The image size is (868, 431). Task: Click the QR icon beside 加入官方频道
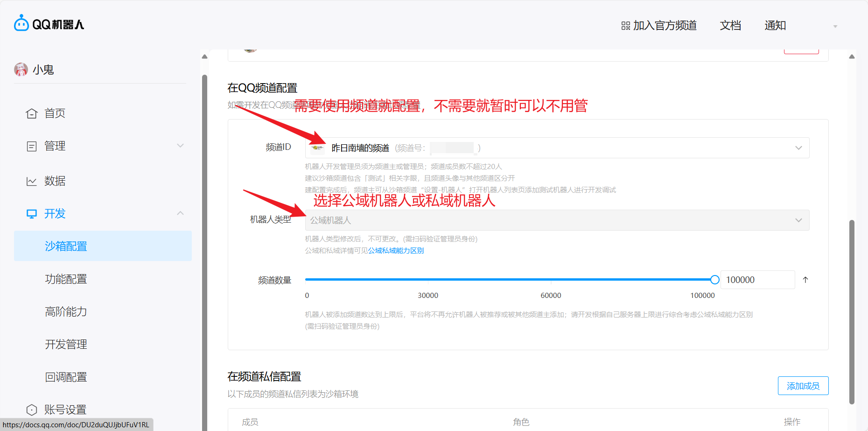(625, 26)
